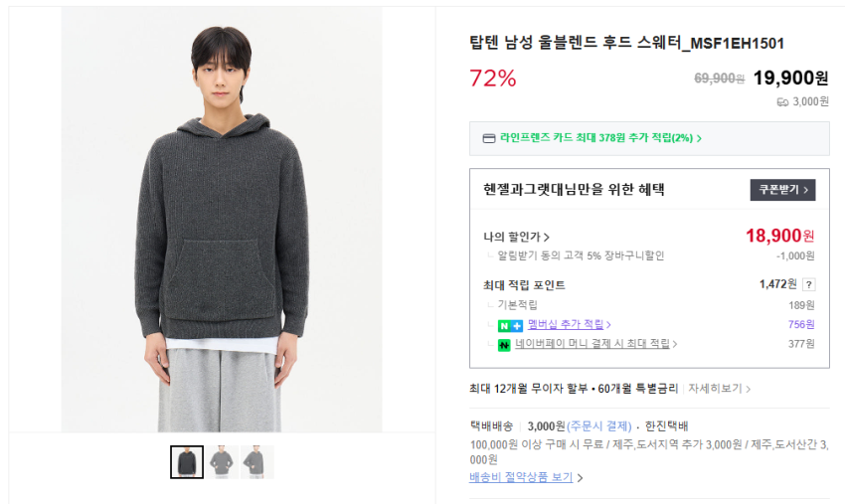The height and width of the screenshot is (504, 845).
Task: Select the third product thumbnail
Action: (x=256, y=462)
